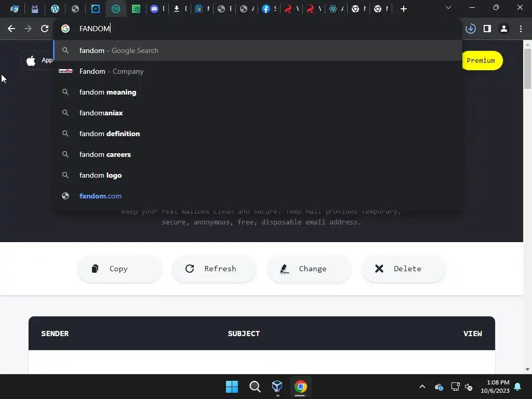
Task: Pick the 'fandom definition' suggestion
Action: point(258,134)
